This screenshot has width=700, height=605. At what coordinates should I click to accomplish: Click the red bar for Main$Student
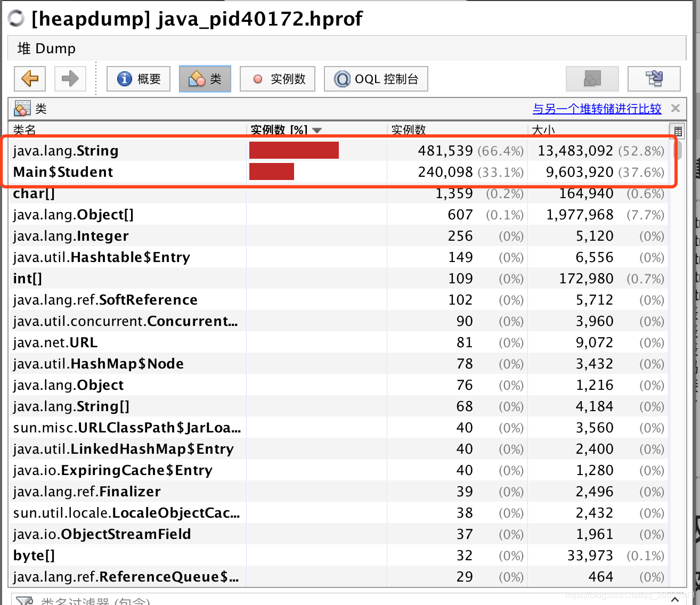pyautogui.click(x=272, y=171)
